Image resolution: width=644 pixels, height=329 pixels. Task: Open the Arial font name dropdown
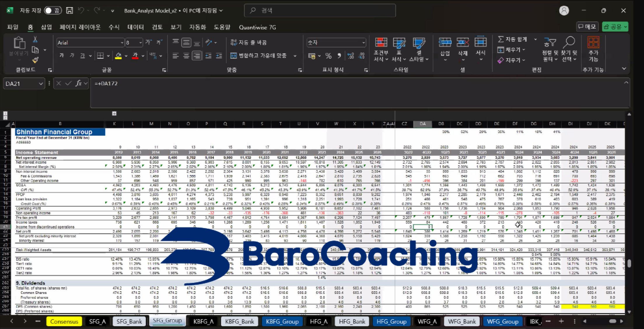[122, 43]
